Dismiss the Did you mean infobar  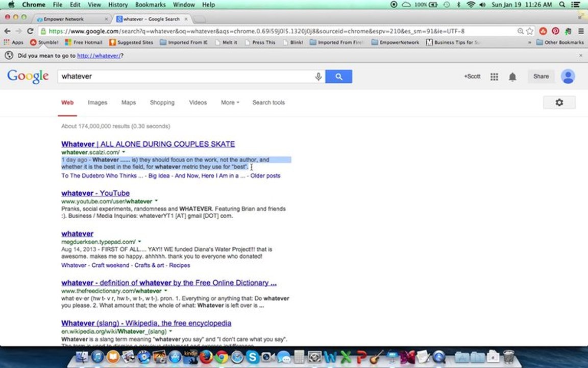click(x=581, y=56)
